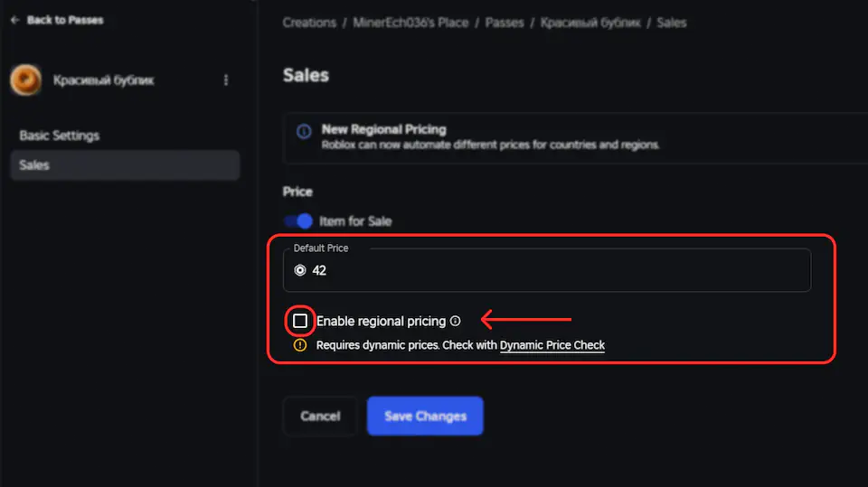Open the three-dot menu next to pass name

225,80
